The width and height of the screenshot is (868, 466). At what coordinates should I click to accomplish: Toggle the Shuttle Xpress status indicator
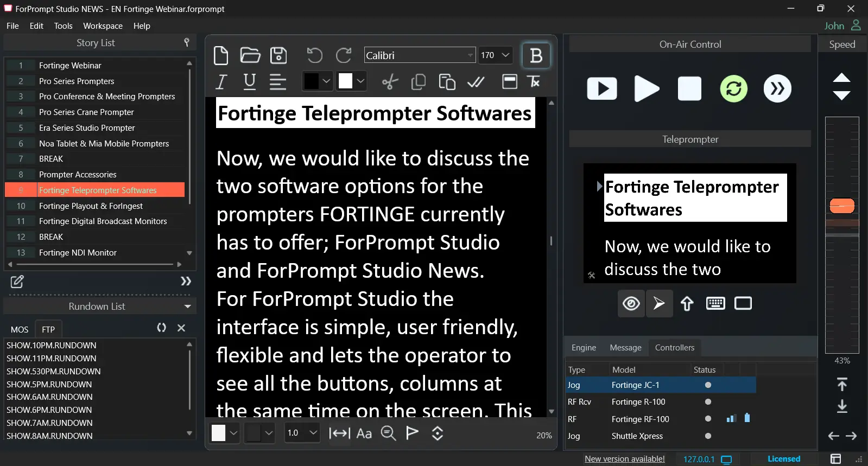[x=708, y=436]
